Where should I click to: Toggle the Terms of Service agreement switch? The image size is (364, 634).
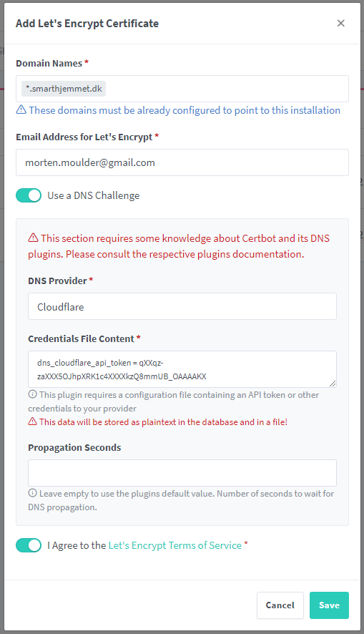tap(29, 545)
